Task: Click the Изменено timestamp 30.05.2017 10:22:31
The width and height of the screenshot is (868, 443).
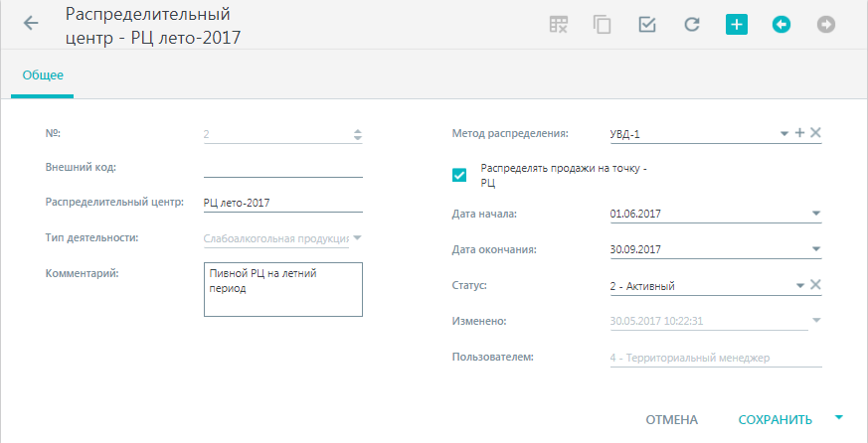Action: tap(656, 321)
